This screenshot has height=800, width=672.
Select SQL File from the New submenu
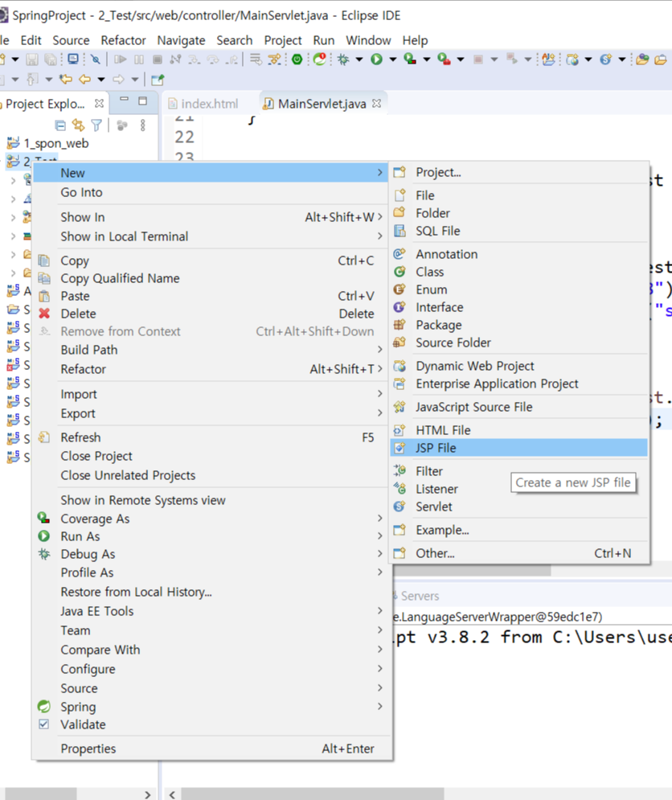click(x=518, y=231)
